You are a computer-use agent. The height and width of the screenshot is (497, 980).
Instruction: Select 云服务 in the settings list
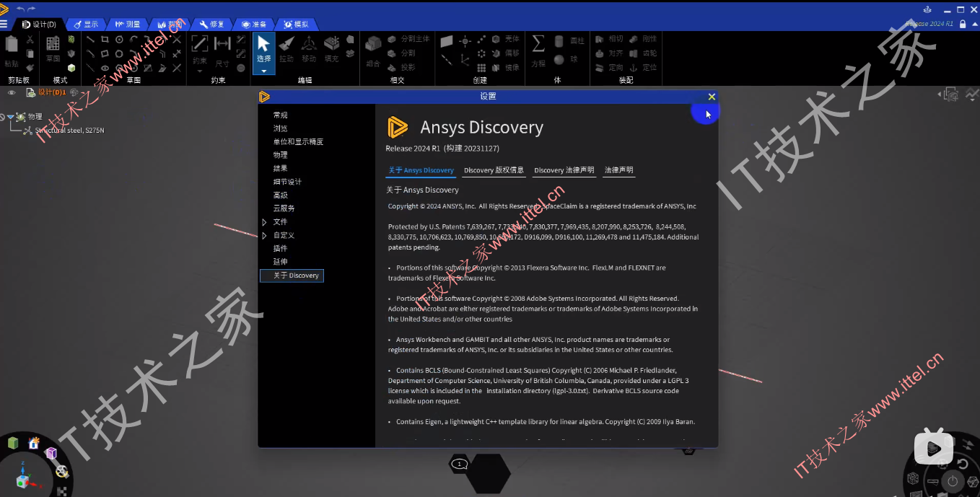(x=284, y=208)
